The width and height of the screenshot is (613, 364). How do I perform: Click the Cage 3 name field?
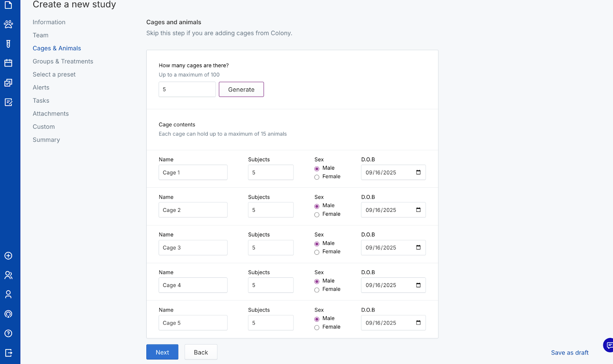[x=193, y=248]
